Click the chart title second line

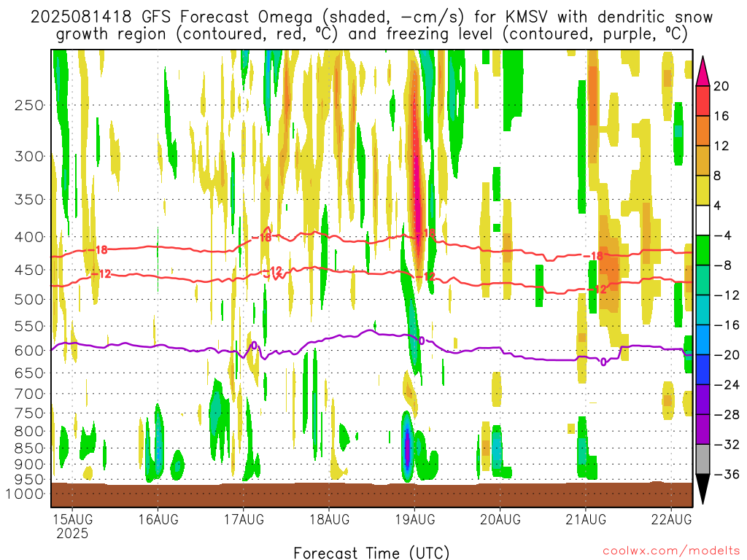click(x=371, y=34)
